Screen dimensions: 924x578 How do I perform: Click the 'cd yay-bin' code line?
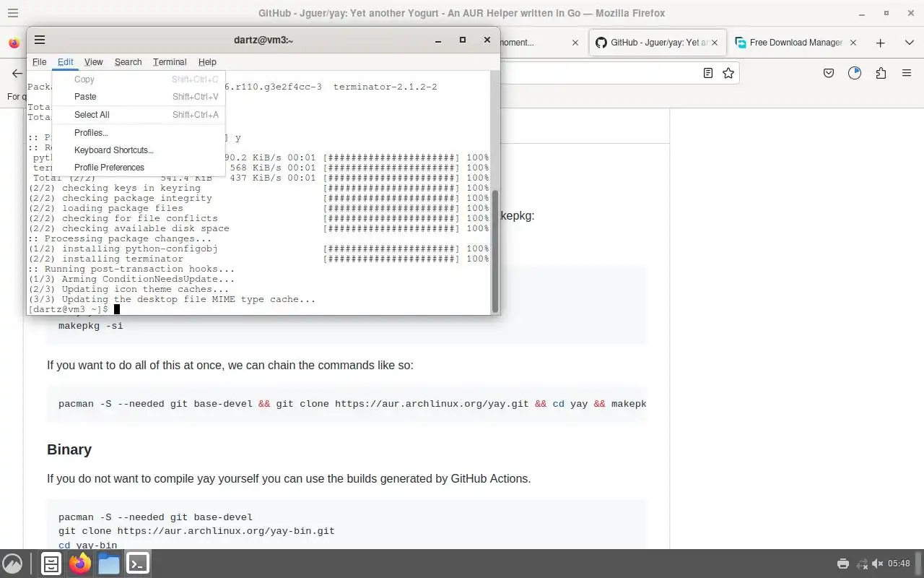87,545
